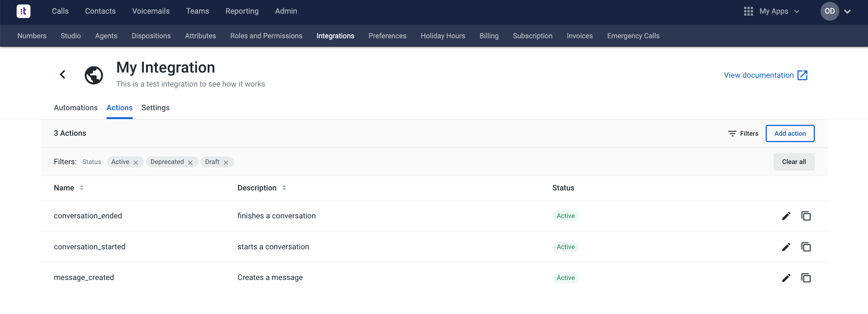Remove the Draft status filter chip
The height and width of the screenshot is (314, 868).
[226, 162]
